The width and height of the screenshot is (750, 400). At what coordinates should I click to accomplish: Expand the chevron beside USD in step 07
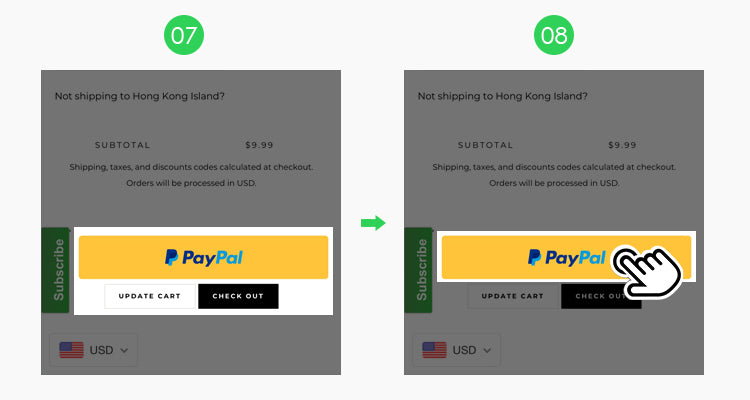click(124, 350)
